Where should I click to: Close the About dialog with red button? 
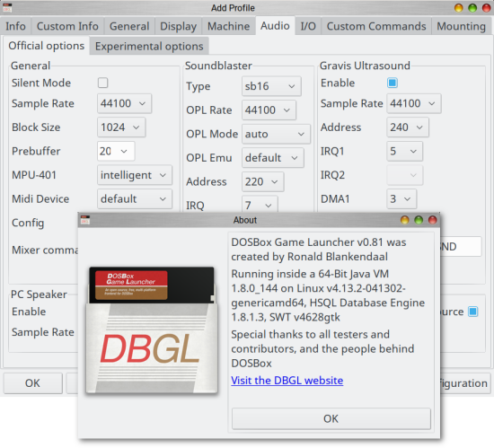pyautogui.click(x=433, y=220)
